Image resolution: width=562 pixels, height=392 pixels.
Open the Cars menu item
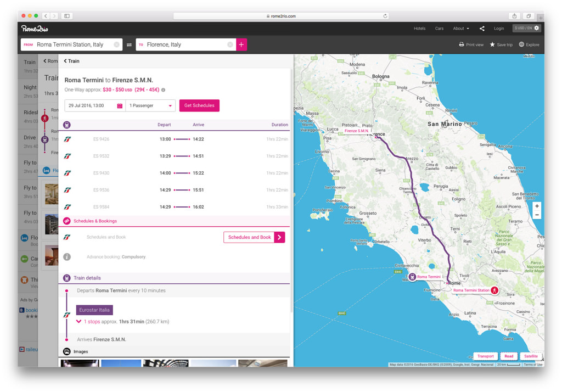(x=439, y=29)
